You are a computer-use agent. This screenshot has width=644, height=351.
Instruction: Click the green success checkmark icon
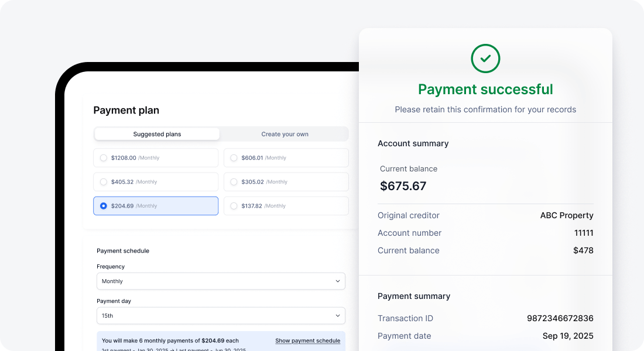[x=485, y=58]
